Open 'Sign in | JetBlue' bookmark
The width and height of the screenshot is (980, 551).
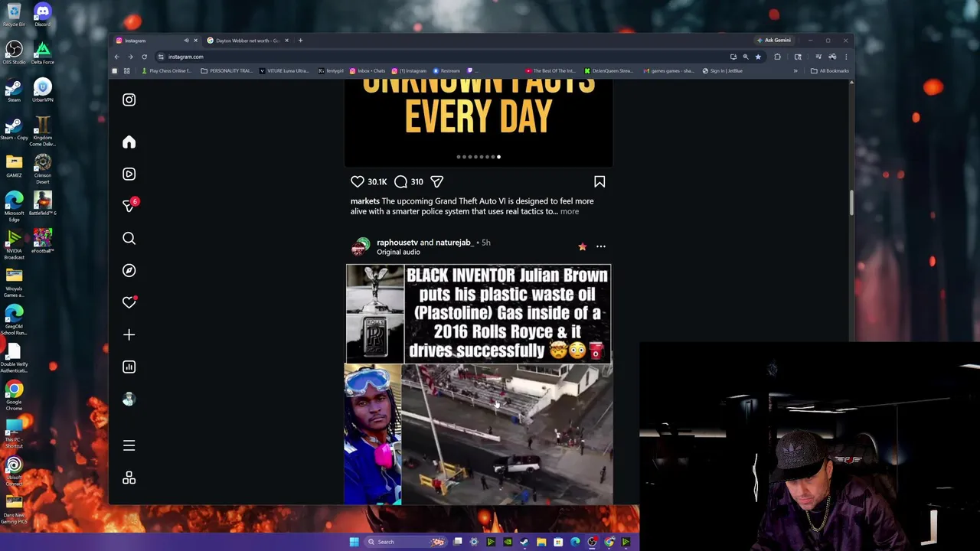tap(722, 71)
